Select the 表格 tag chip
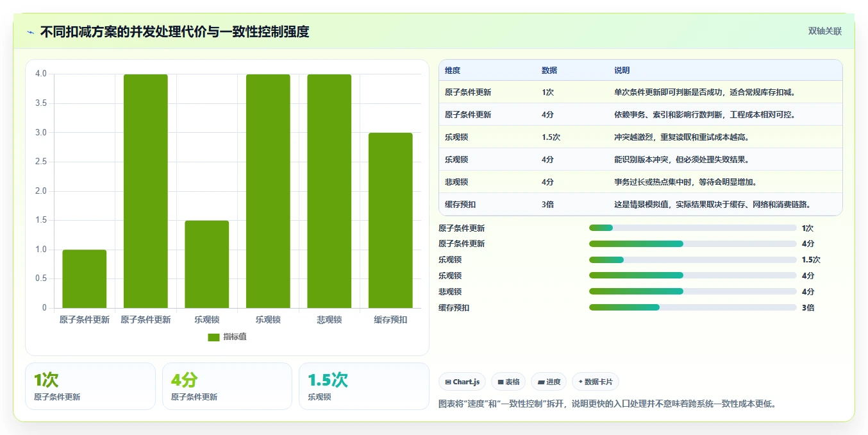Screen dimensions: 868x435 click(508, 382)
